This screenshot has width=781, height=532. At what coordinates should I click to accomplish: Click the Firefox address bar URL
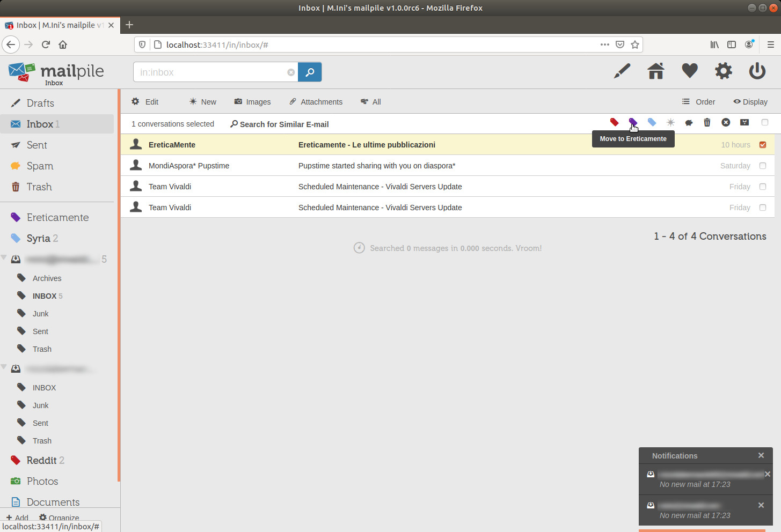coord(217,45)
